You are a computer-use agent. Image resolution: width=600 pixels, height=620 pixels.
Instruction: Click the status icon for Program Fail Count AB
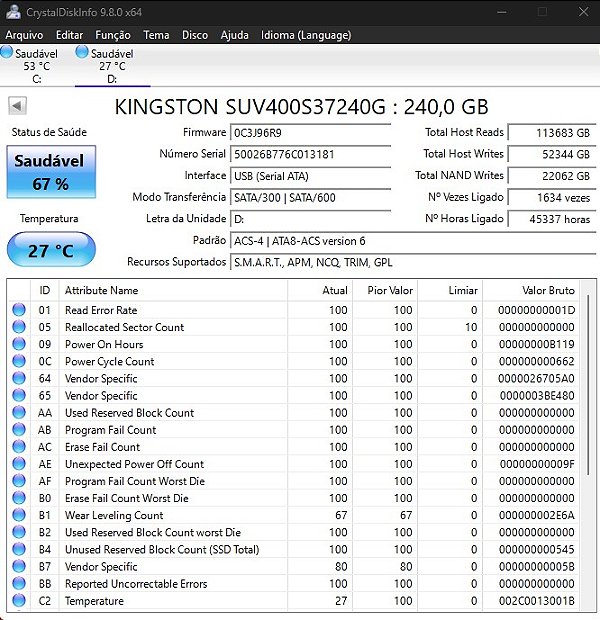pos(19,429)
